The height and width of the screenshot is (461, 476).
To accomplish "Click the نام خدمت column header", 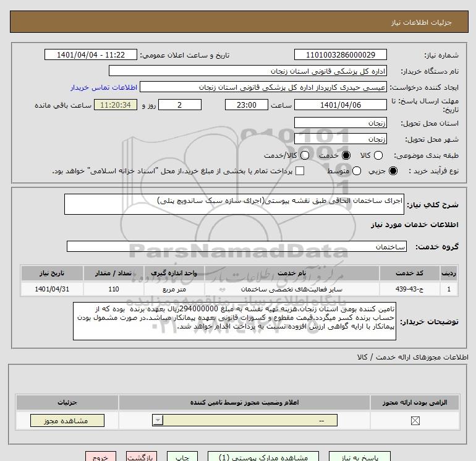I will pyautogui.click(x=292, y=273).
